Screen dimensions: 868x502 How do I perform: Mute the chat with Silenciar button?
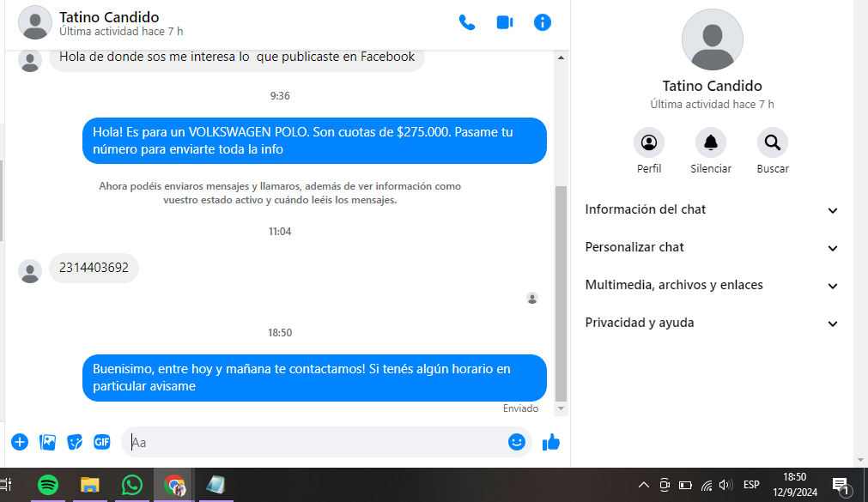[x=711, y=142]
